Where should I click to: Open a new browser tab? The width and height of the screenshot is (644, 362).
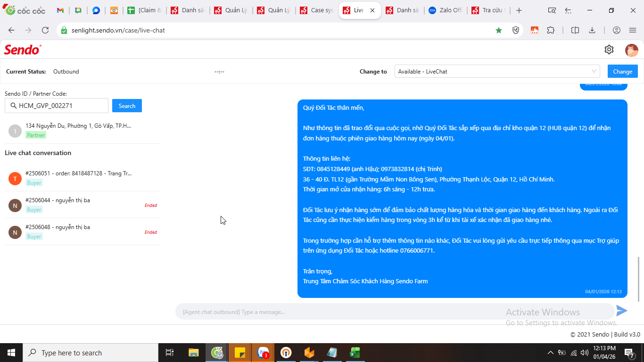click(519, 10)
